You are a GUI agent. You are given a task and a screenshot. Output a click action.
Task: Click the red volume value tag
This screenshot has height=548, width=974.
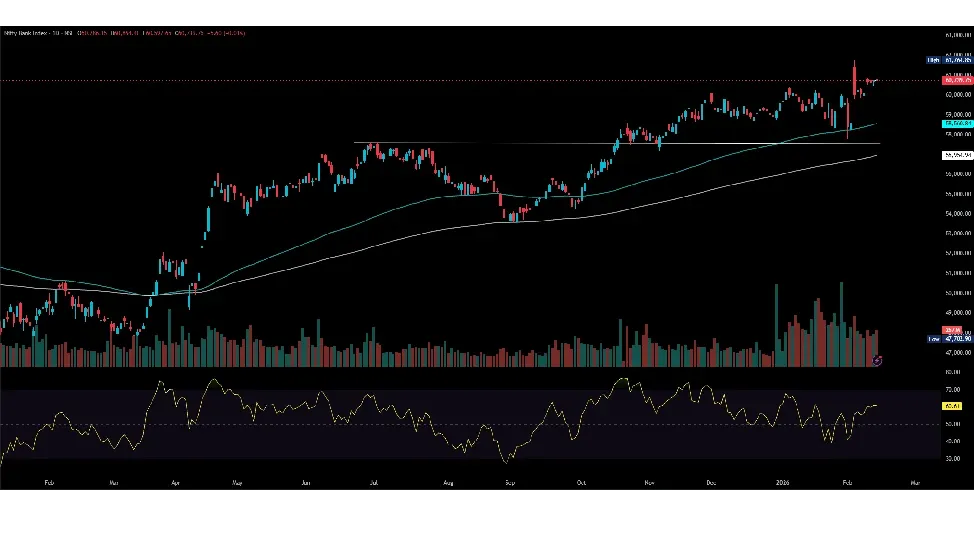click(x=953, y=330)
